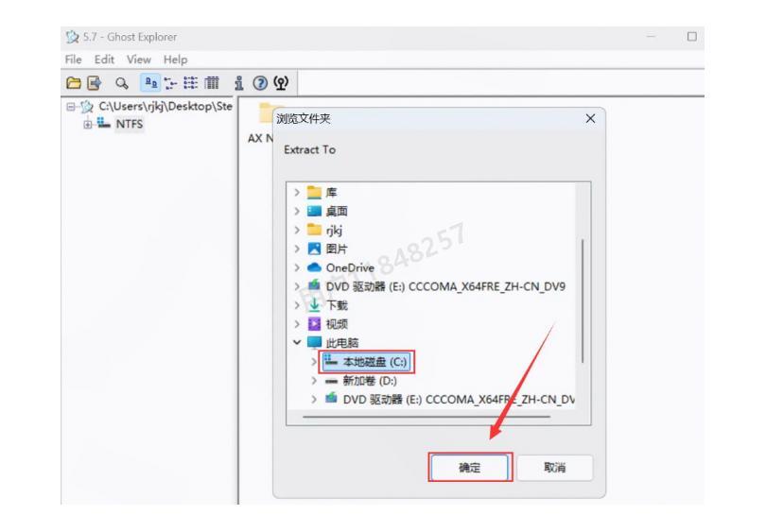
Task: Switch to List view in toolbar
Action: (x=190, y=83)
